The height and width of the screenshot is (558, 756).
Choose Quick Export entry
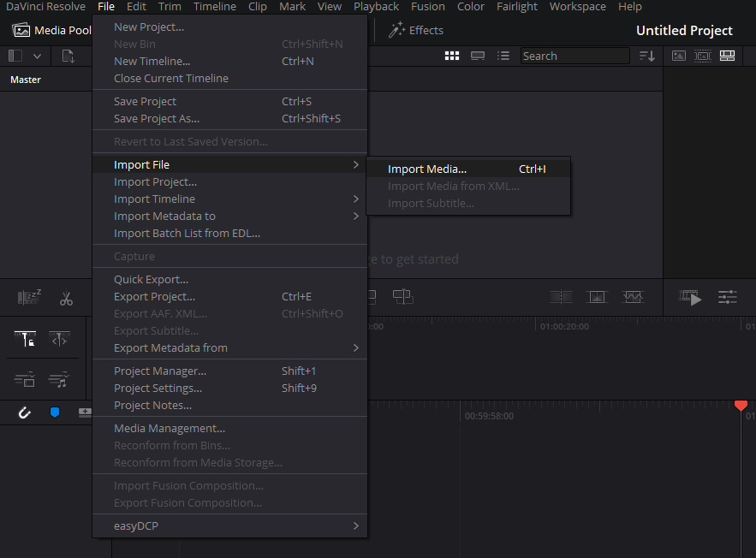pyautogui.click(x=229, y=280)
